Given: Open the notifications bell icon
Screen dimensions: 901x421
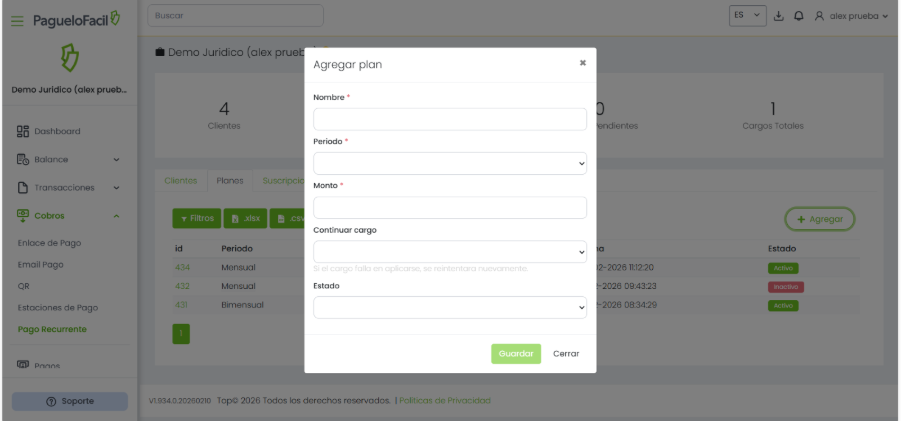Looking at the screenshot, I should (x=800, y=17).
